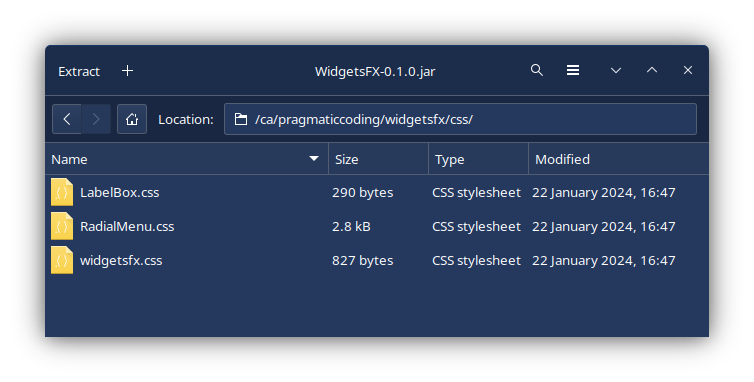Go back to previous location
Screen dimensions: 754x382
67,119
